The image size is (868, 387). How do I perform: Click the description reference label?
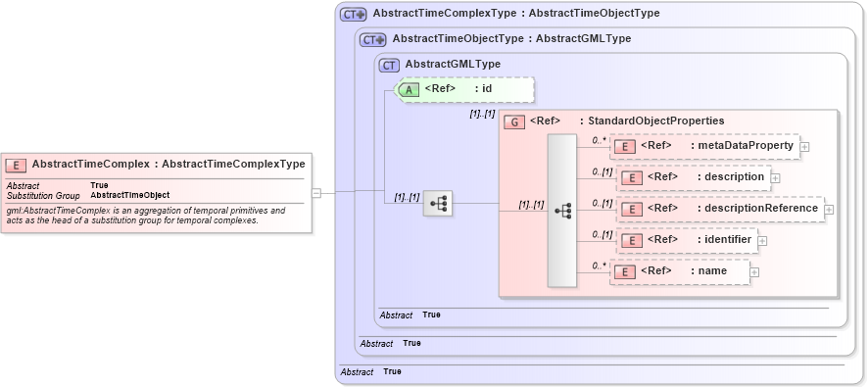[x=705, y=176]
